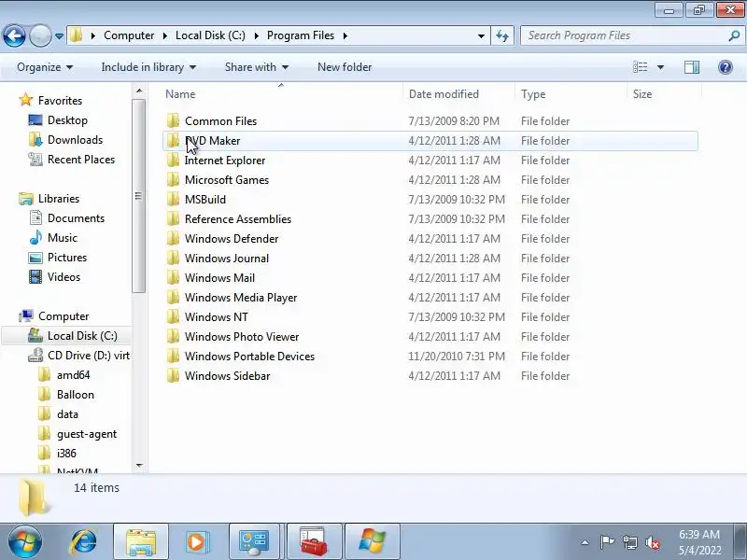Select the Windows Portable Devices folder name

[249, 357]
